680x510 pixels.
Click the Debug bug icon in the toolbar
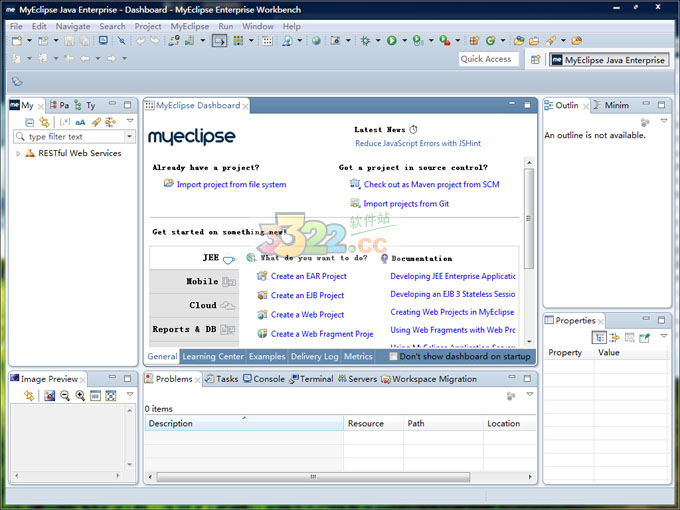[x=365, y=41]
